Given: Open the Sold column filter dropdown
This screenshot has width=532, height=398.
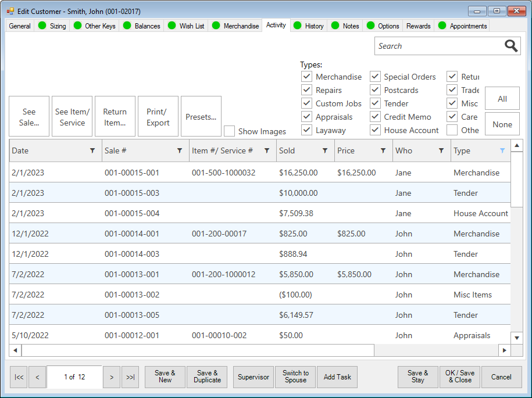Looking at the screenshot, I should point(325,151).
